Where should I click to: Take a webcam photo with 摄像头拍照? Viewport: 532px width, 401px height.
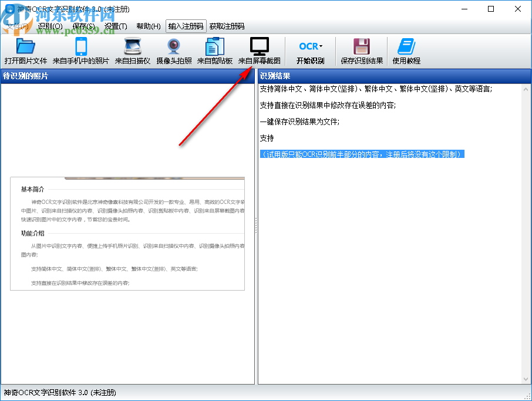174,52
